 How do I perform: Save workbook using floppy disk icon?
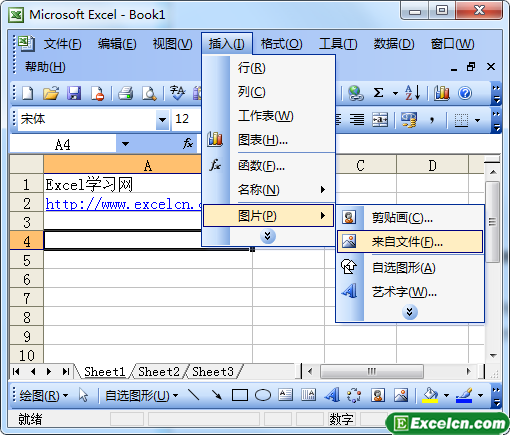tap(74, 93)
